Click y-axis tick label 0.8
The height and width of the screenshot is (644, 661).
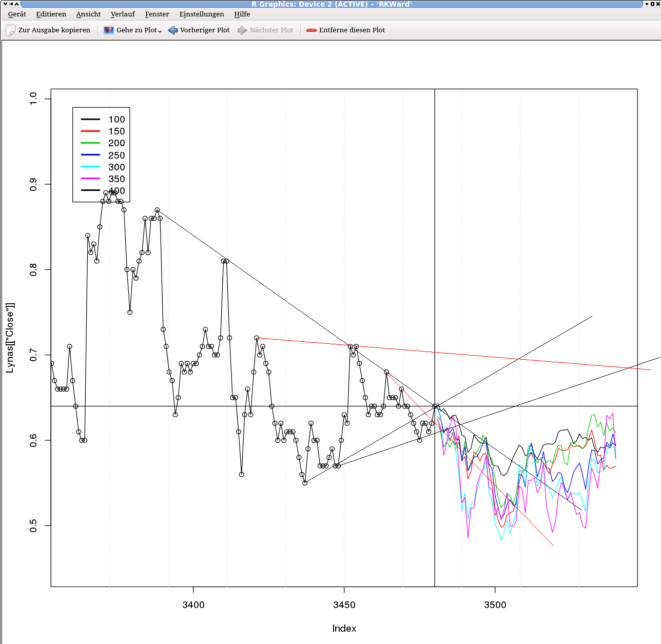point(33,269)
